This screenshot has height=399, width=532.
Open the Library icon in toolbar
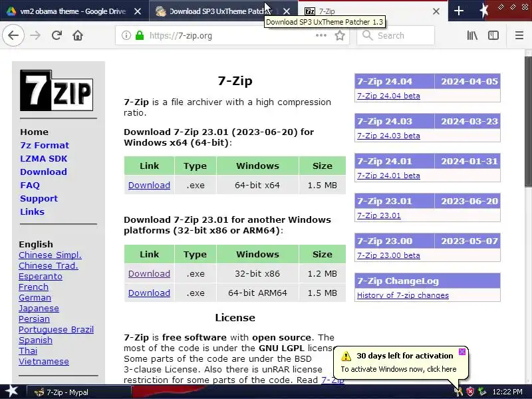click(472, 35)
